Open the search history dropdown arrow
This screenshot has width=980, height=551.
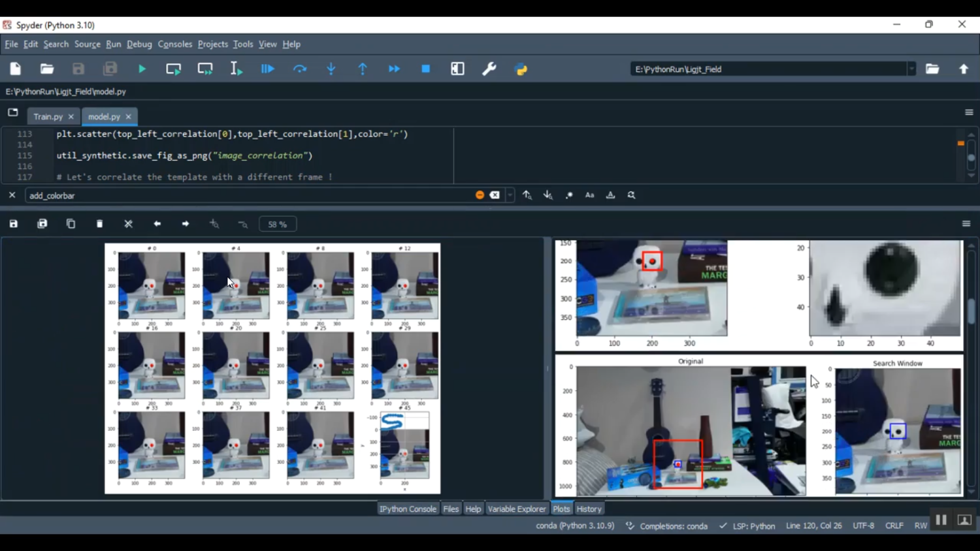pyautogui.click(x=510, y=195)
